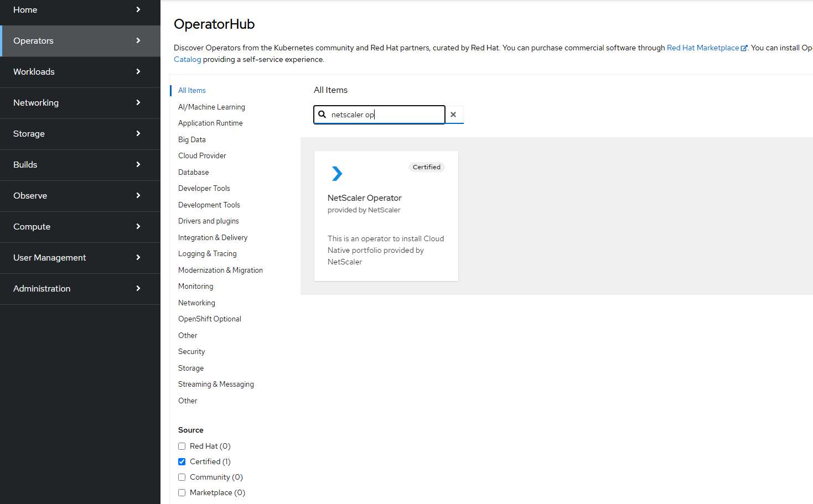The width and height of the screenshot is (813, 504).
Task: Filter by Application Runtime category
Action: click(210, 123)
